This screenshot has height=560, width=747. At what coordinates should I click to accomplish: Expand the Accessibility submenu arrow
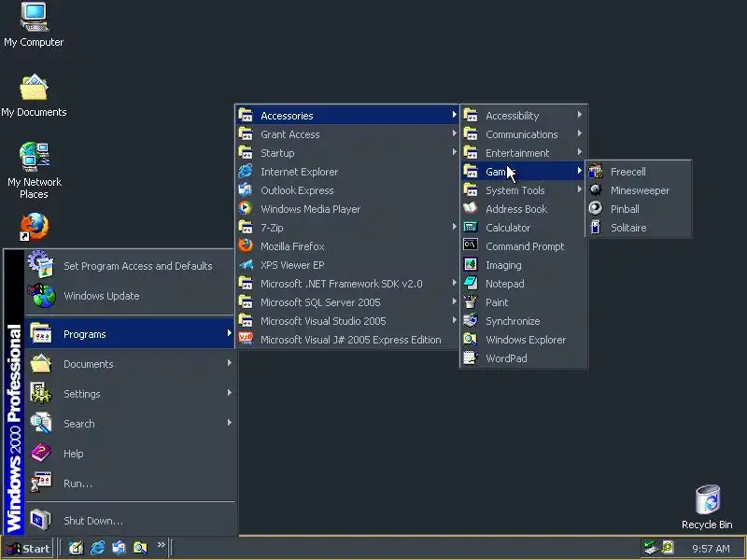(579, 115)
